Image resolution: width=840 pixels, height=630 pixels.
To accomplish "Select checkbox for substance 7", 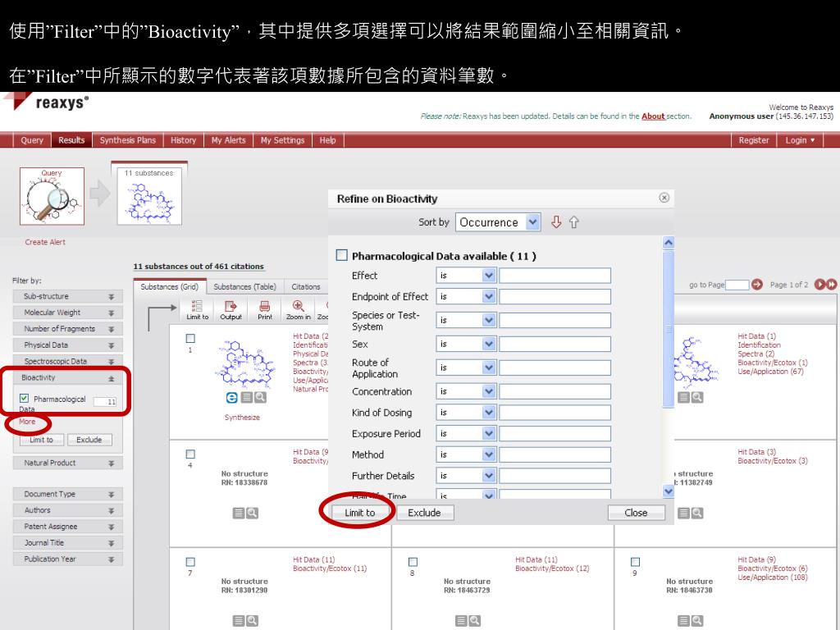I will (190, 562).
